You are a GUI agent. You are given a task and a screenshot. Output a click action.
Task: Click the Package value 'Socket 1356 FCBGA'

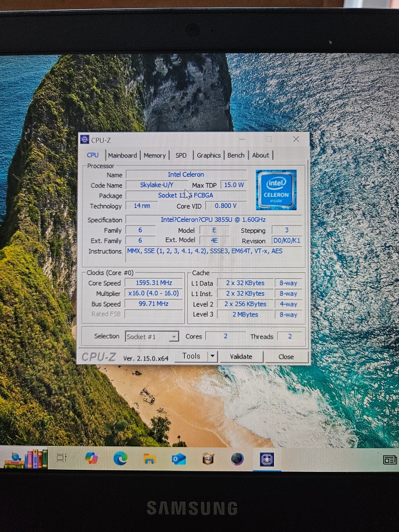coord(186,195)
